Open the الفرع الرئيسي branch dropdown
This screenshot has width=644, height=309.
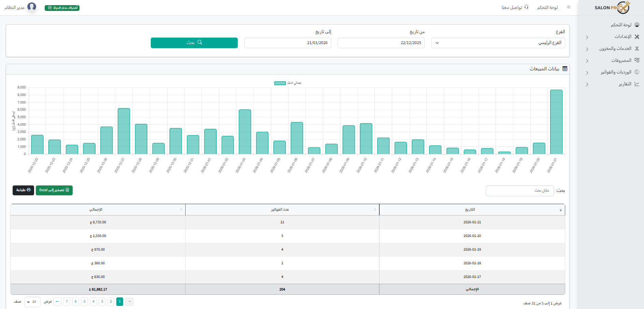497,43
